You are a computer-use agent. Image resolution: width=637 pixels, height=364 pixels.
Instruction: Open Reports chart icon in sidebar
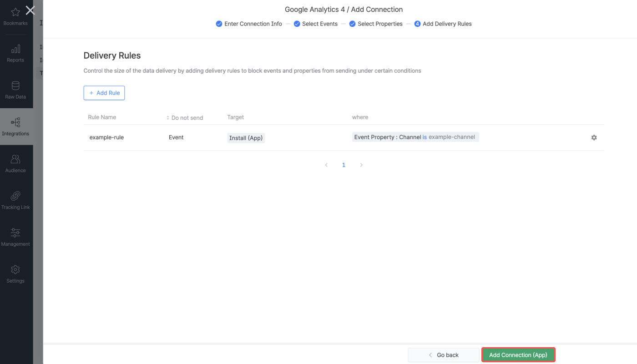(15, 49)
